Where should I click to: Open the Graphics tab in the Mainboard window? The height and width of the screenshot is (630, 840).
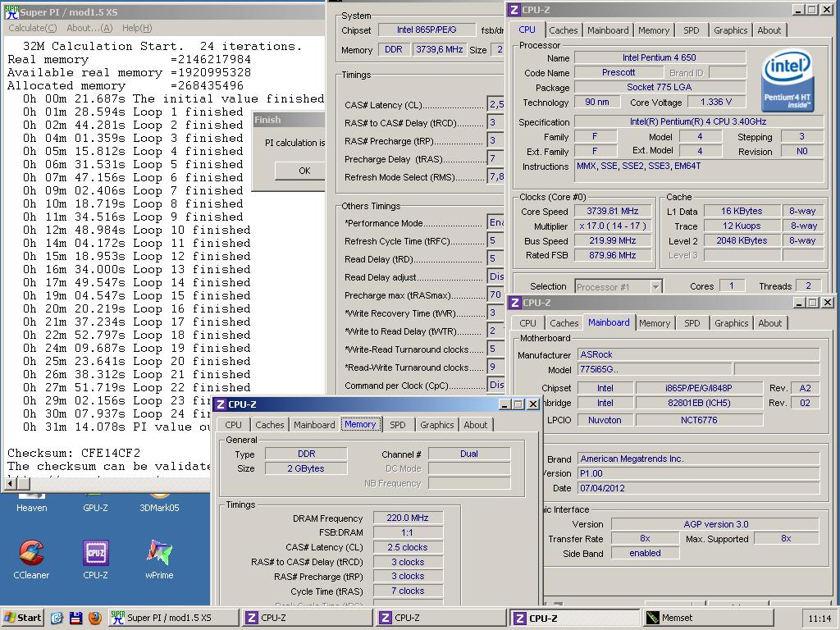point(731,323)
